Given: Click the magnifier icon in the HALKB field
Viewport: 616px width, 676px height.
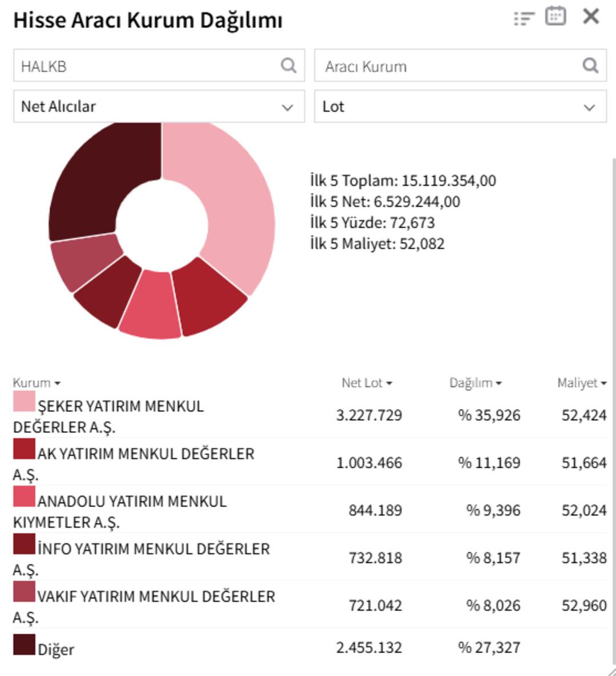Looking at the screenshot, I should click(x=287, y=66).
